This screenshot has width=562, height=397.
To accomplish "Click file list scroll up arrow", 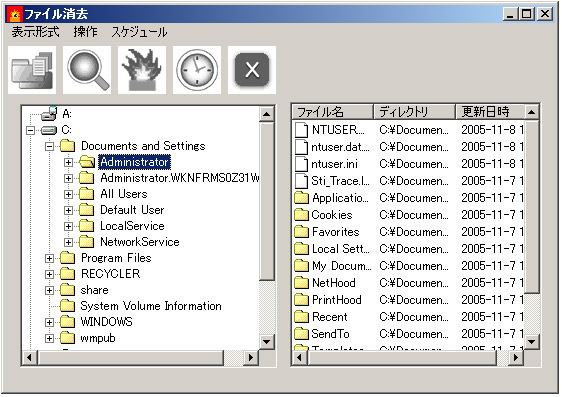I will (x=532, y=112).
